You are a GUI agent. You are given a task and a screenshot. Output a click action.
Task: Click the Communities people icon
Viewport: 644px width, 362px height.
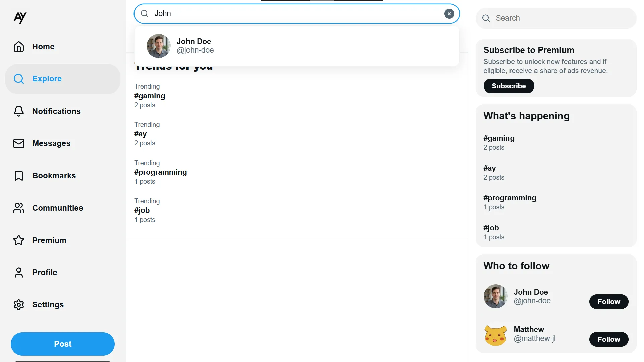(x=19, y=208)
